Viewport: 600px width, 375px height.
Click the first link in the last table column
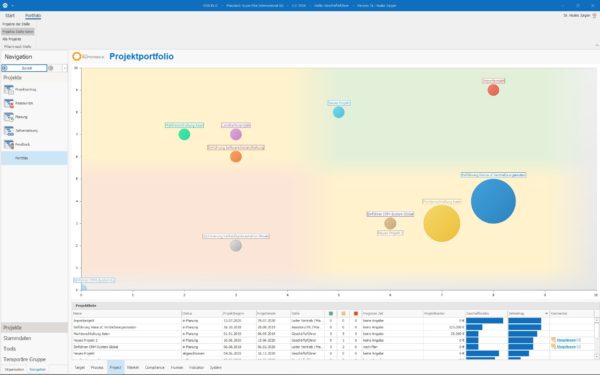567,340
